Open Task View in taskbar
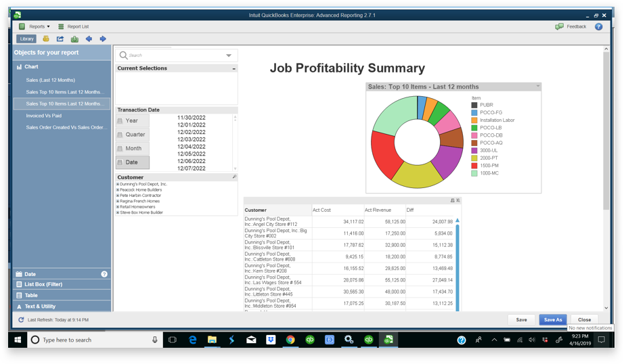The image size is (624, 364). [x=173, y=340]
